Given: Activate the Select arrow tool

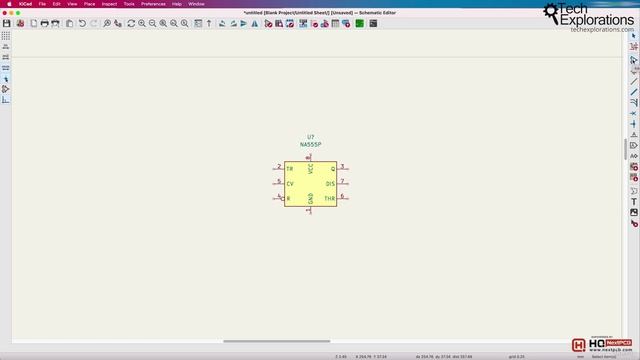Looking at the screenshot, I should tap(633, 36).
